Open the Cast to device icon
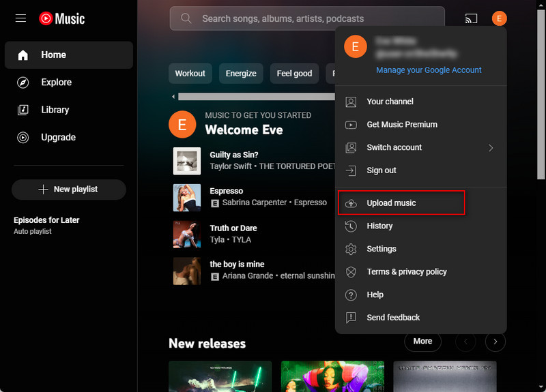 tap(471, 18)
